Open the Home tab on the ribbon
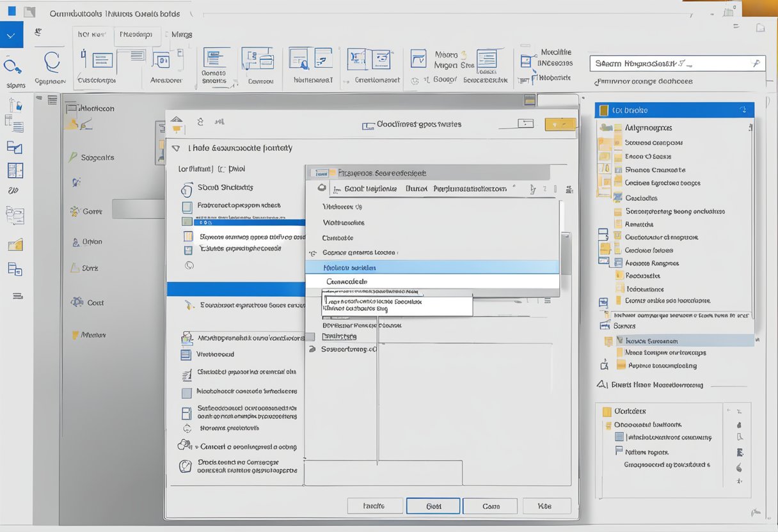The height and width of the screenshot is (532, 778). (91, 35)
